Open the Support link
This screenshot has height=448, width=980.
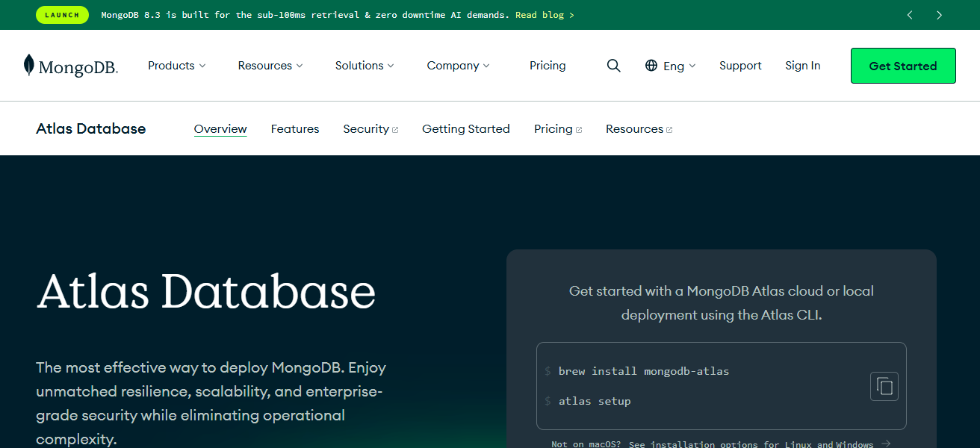click(740, 66)
